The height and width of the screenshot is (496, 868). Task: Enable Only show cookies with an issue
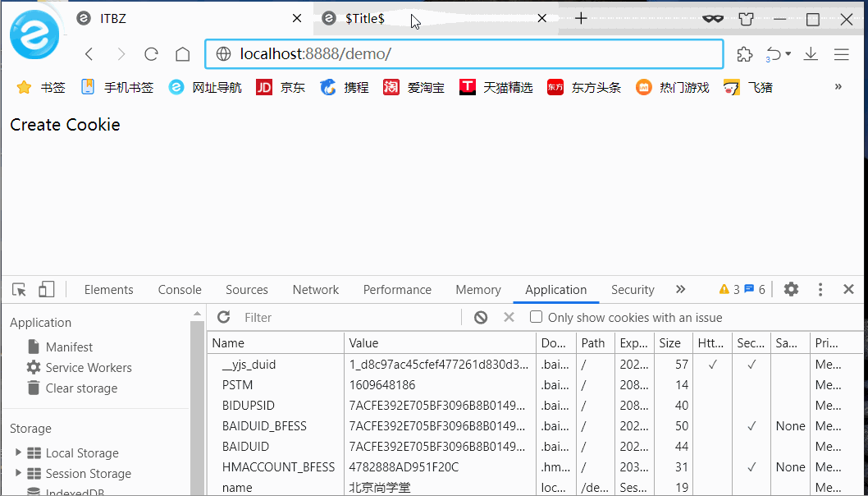536,317
